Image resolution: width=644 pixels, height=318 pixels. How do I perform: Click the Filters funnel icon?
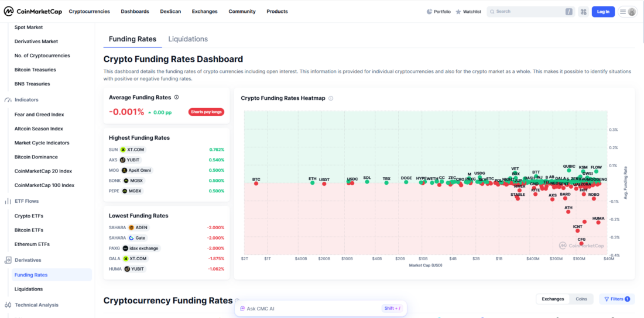click(x=606, y=299)
